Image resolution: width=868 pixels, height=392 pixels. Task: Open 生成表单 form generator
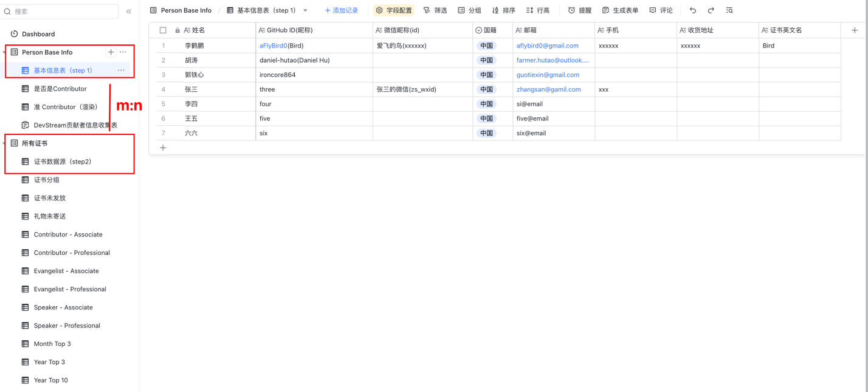pyautogui.click(x=620, y=10)
